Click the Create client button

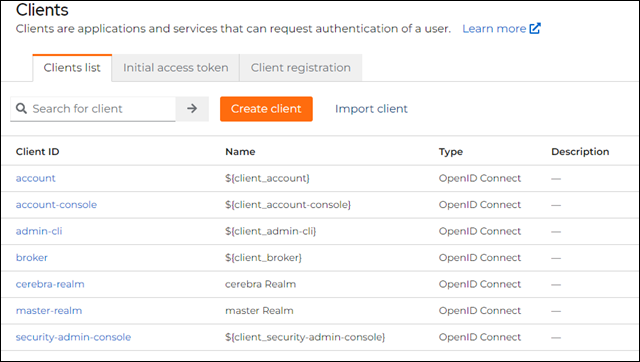266,109
